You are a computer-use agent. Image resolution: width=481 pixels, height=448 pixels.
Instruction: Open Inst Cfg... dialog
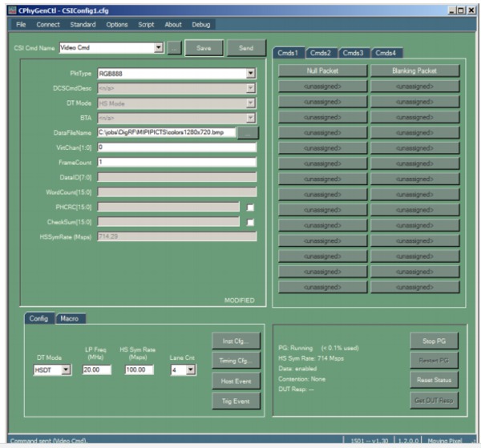[x=236, y=341]
